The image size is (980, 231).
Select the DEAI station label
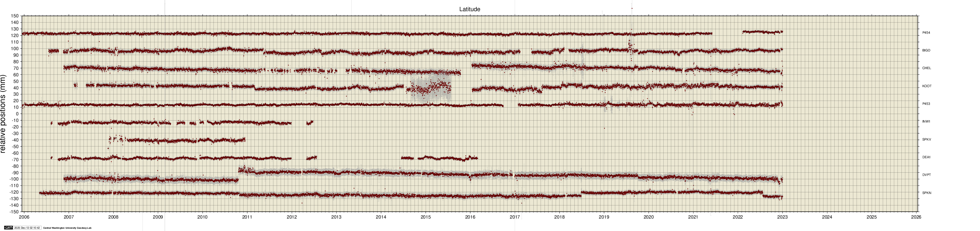pyautogui.click(x=926, y=157)
